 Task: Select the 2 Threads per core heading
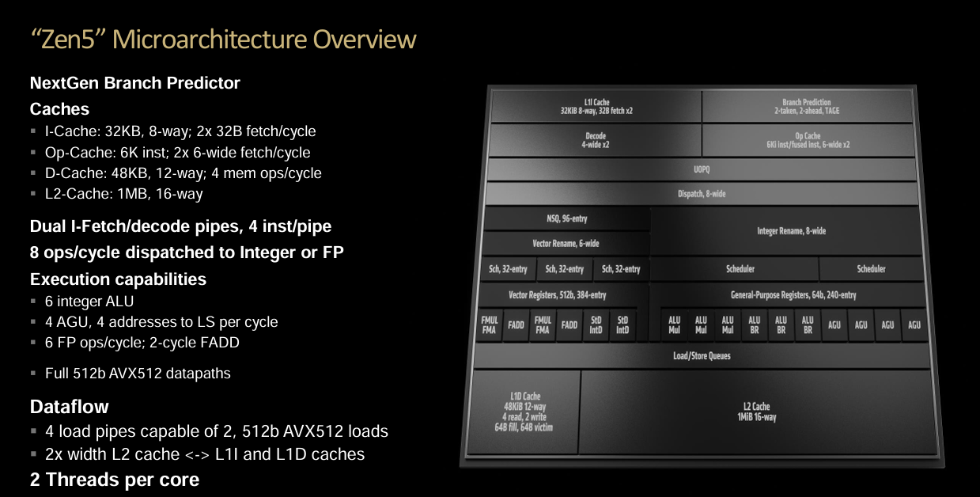115,480
